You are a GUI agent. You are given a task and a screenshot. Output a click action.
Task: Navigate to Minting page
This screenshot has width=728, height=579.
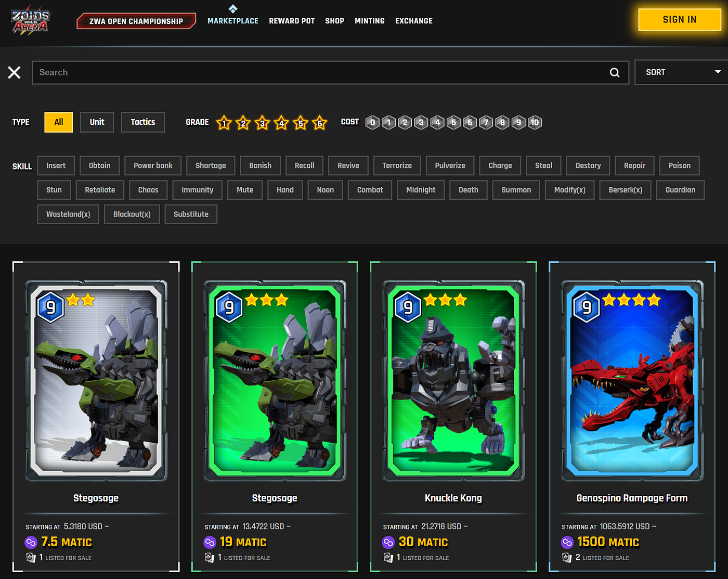pos(370,21)
